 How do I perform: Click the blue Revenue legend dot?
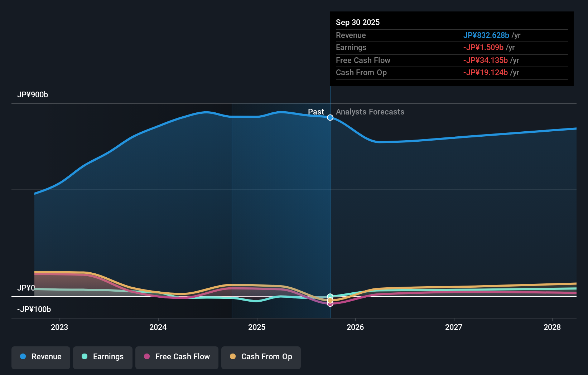coord(23,357)
